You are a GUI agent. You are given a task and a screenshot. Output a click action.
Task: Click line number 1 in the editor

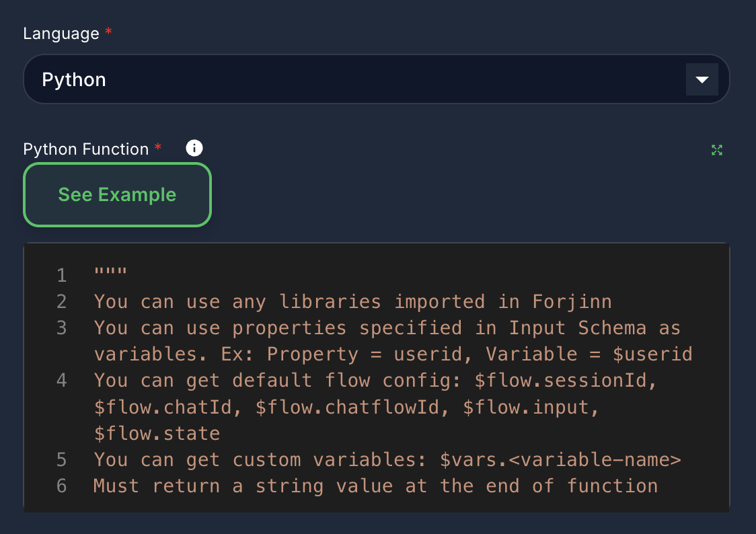[x=61, y=275]
